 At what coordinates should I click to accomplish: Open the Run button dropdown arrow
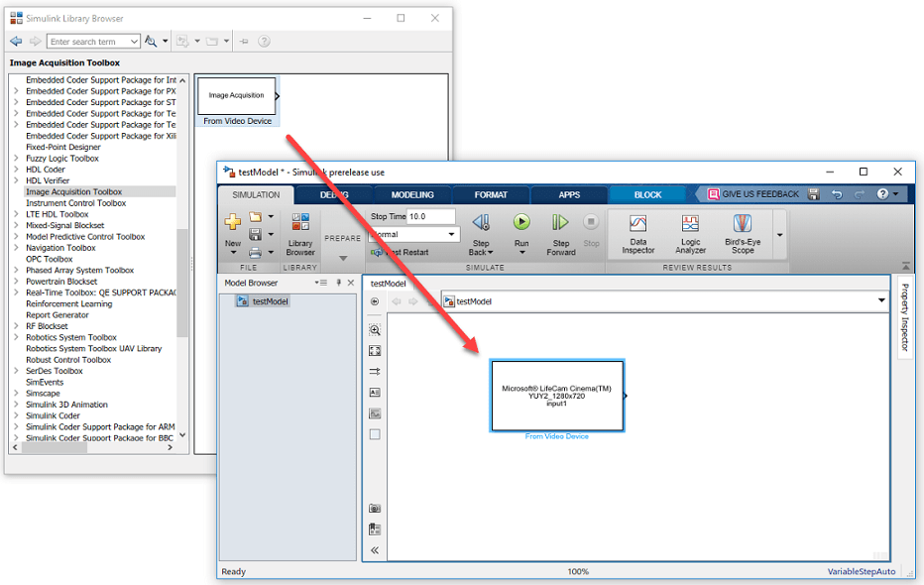521,253
